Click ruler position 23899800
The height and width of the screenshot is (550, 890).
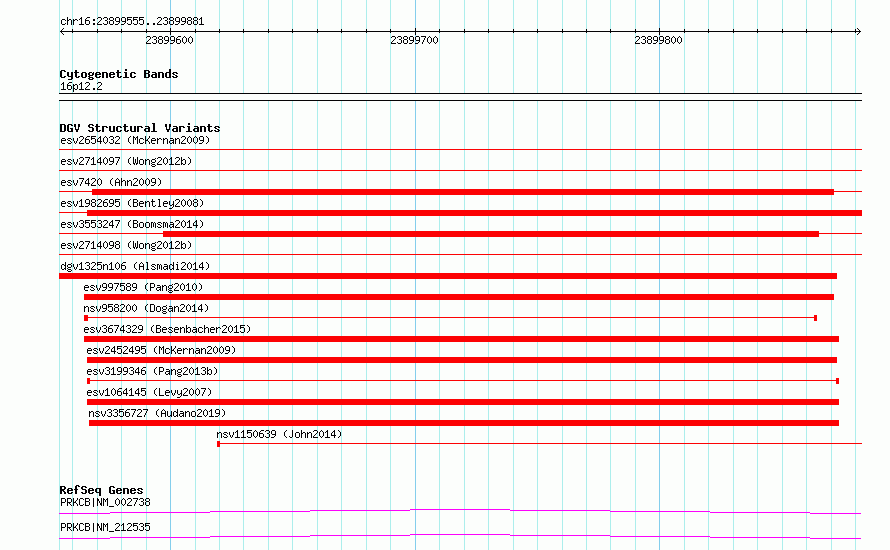[658, 40]
